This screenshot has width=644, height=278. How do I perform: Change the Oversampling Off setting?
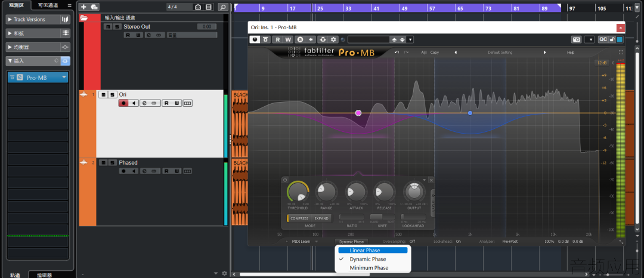[x=412, y=242]
